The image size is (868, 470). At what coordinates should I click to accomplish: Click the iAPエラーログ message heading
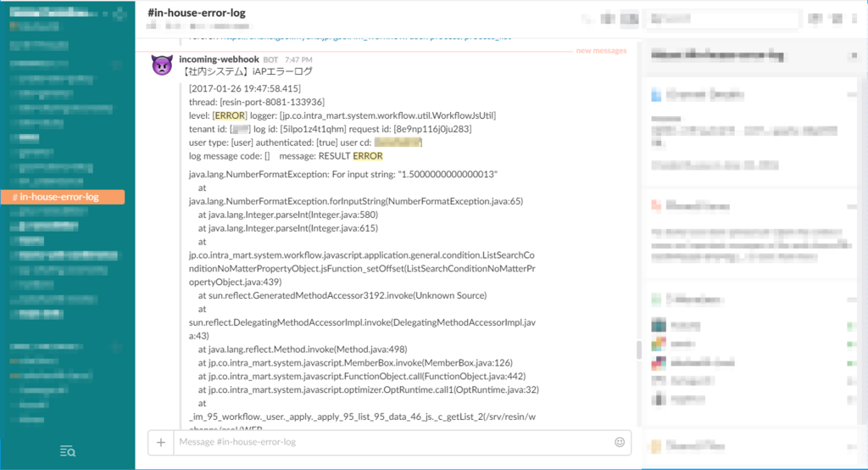coord(248,71)
